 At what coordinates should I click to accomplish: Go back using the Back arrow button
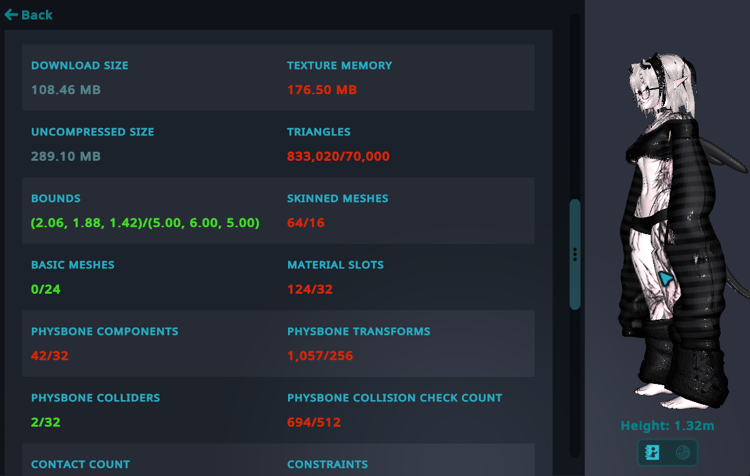click(x=28, y=15)
